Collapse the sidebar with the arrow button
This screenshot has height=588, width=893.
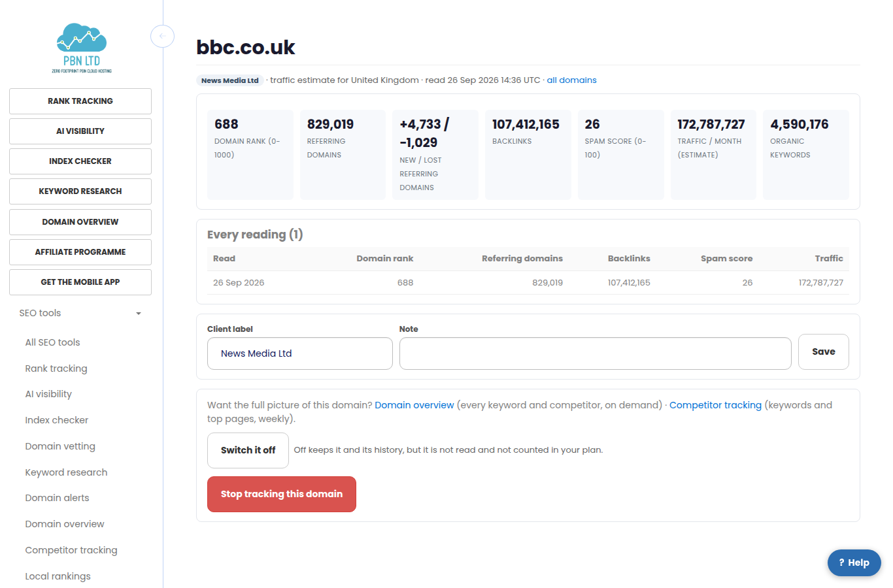162,36
